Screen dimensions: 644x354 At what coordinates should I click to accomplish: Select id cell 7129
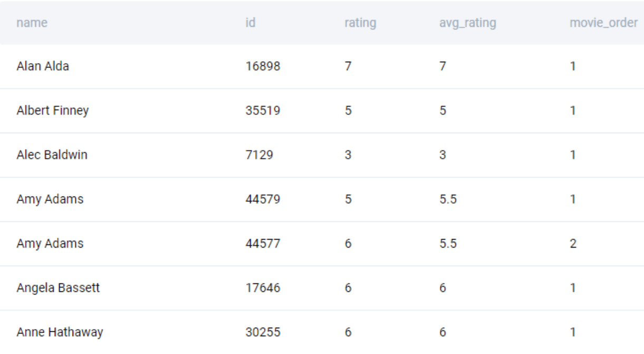pos(259,155)
